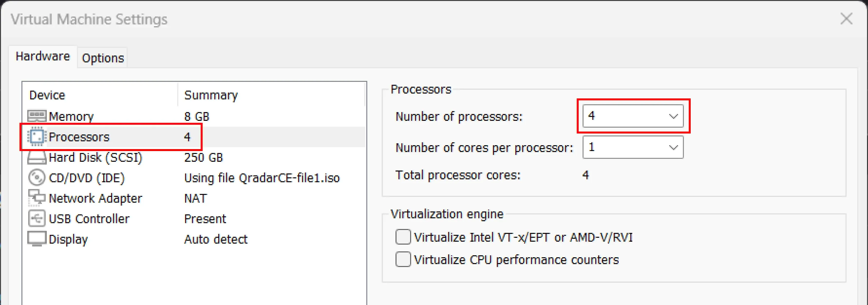Click the Network Adapter NAT summary
This screenshot has width=868, height=305.
(195, 198)
